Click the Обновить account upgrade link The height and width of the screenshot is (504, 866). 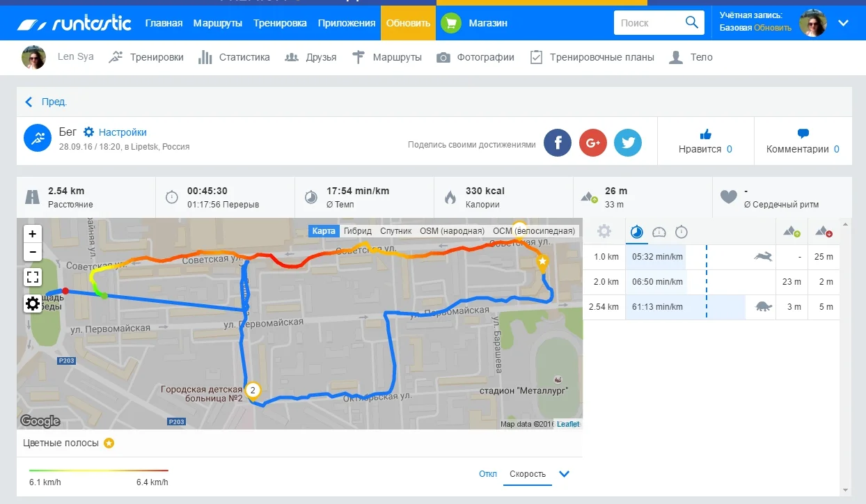pos(773,28)
